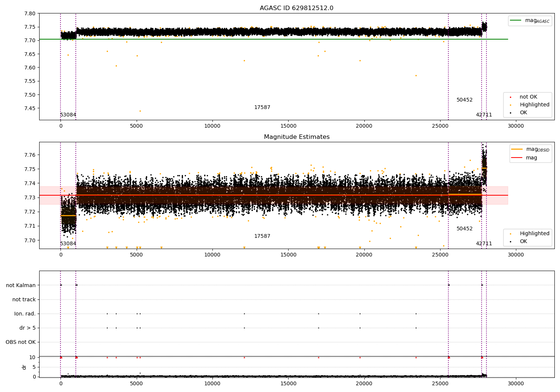Click the '7.71' tick on Magnitude Estimates plot
Image resolution: width=560 pixels, height=392 pixels.
coord(30,226)
